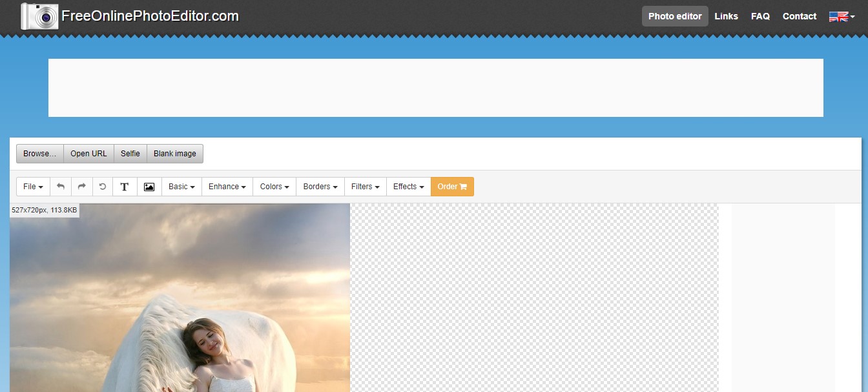The image size is (868, 392).
Task: Redo the last edit
Action: [x=82, y=187]
